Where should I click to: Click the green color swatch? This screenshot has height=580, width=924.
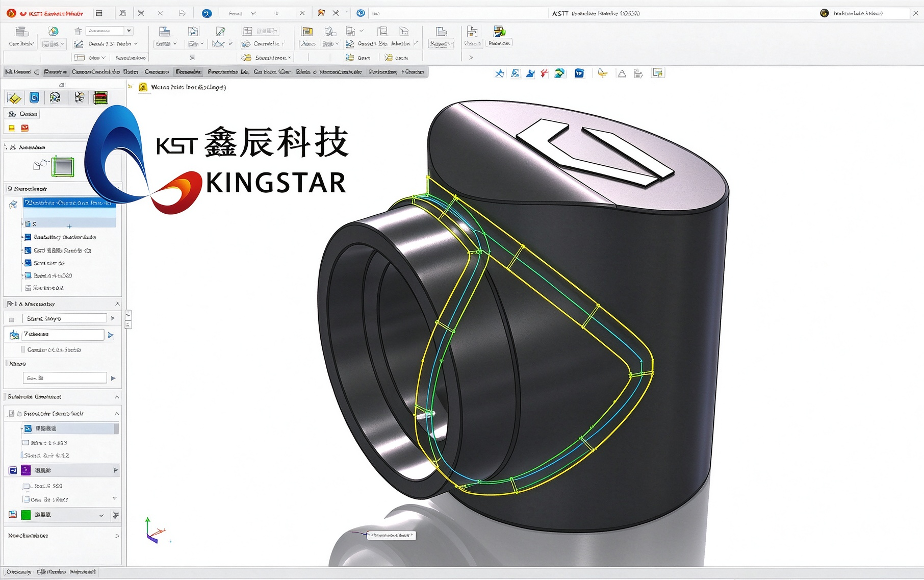(x=25, y=515)
